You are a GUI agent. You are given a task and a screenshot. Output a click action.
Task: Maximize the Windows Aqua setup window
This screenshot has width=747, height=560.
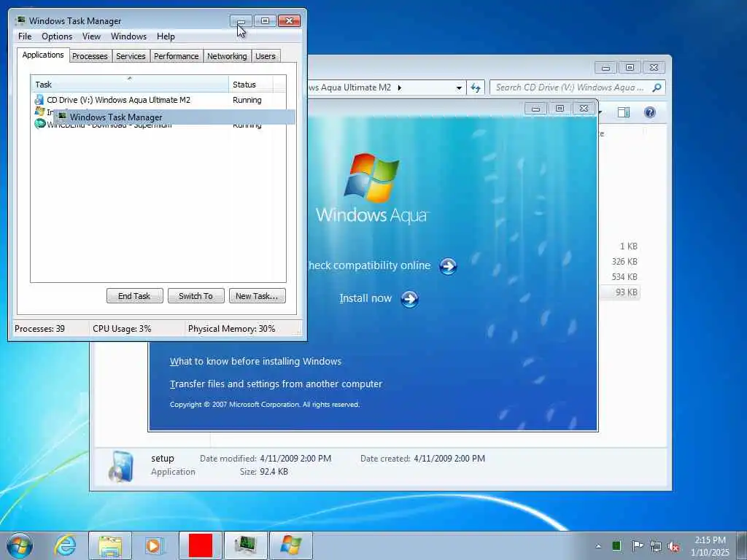pyautogui.click(x=560, y=109)
